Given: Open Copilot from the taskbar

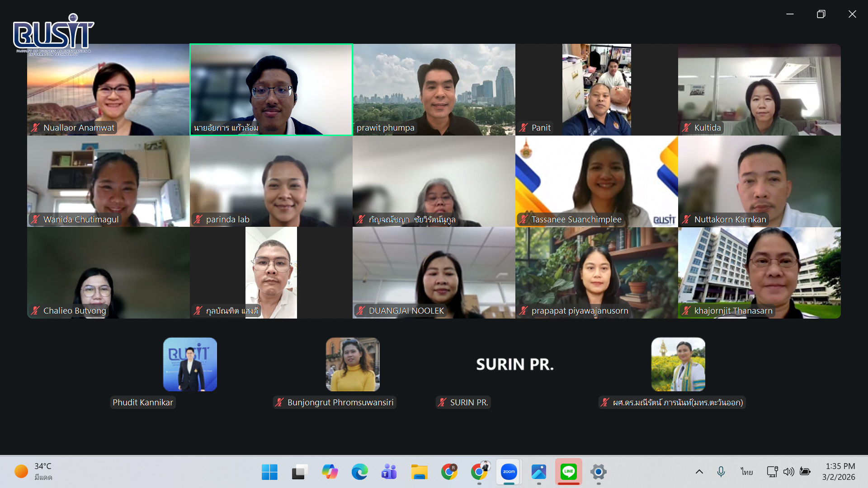Looking at the screenshot, I should [x=330, y=472].
